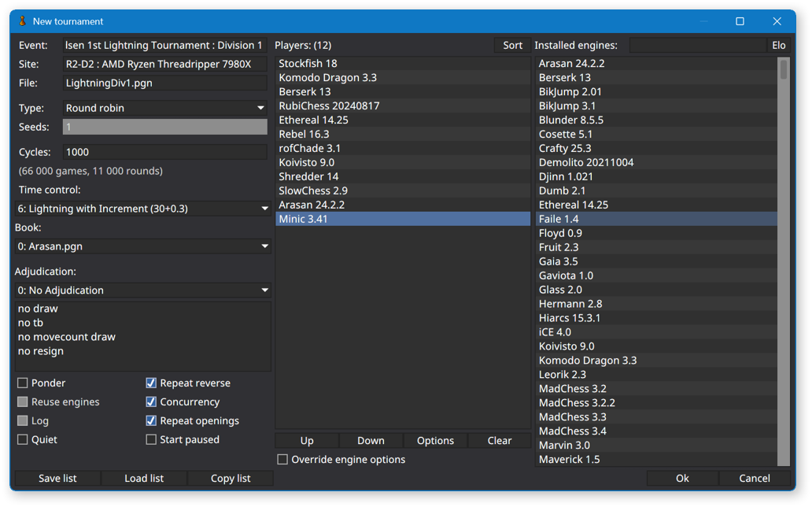The height and width of the screenshot is (507, 812).
Task: Select rofChade 3.1 player
Action: tap(403, 148)
